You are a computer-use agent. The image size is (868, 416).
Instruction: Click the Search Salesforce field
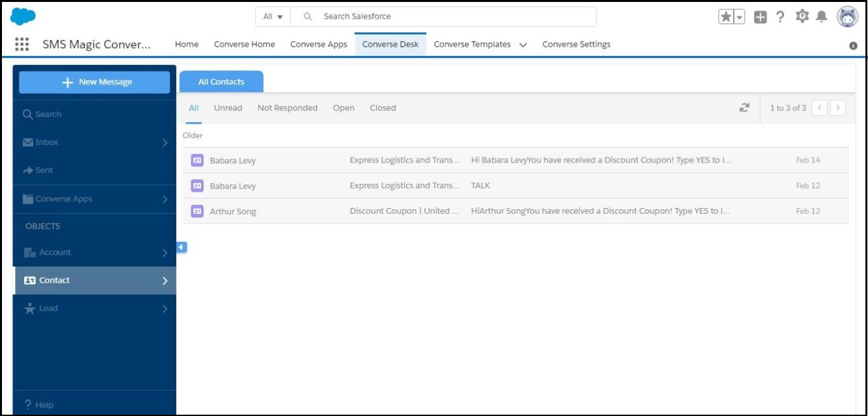pyautogui.click(x=444, y=16)
